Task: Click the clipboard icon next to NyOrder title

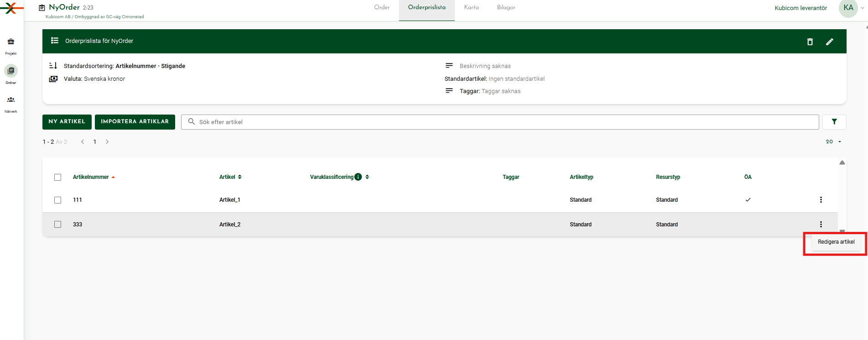Action: pos(42,8)
